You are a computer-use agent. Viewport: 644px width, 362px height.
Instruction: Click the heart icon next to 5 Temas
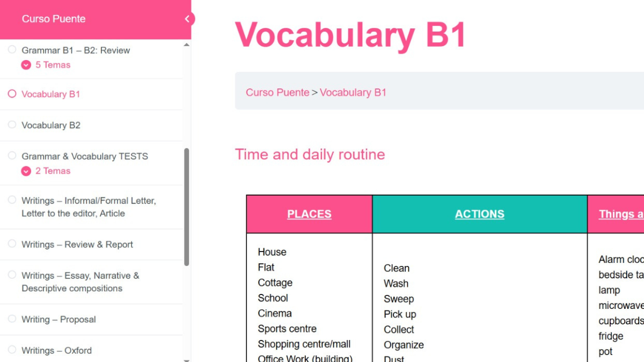point(26,65)
